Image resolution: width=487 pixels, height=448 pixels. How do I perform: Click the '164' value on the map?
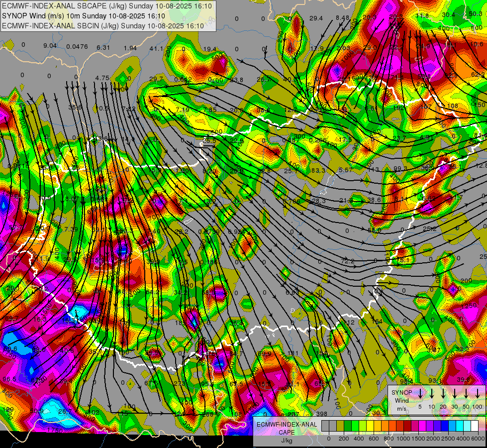coord(377,321)
